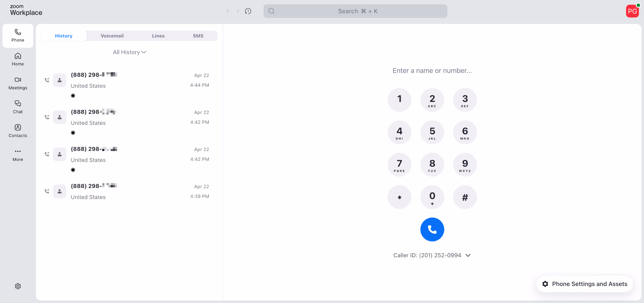Tap the pound key on keypad
This screenshot has height=303, width=644.
click(x=465, y=197)
